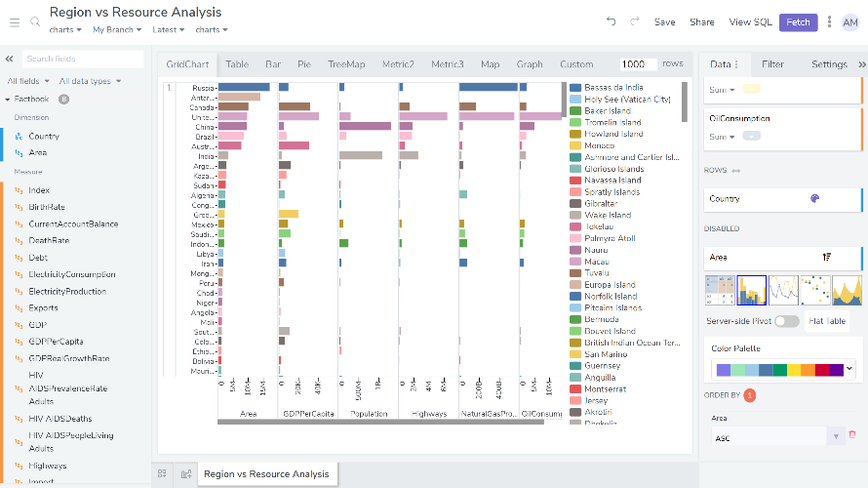The height and width of the screenshot is (488, 868).
Task: Expand the My Branch dropdown
Action: tap(116, 30)
